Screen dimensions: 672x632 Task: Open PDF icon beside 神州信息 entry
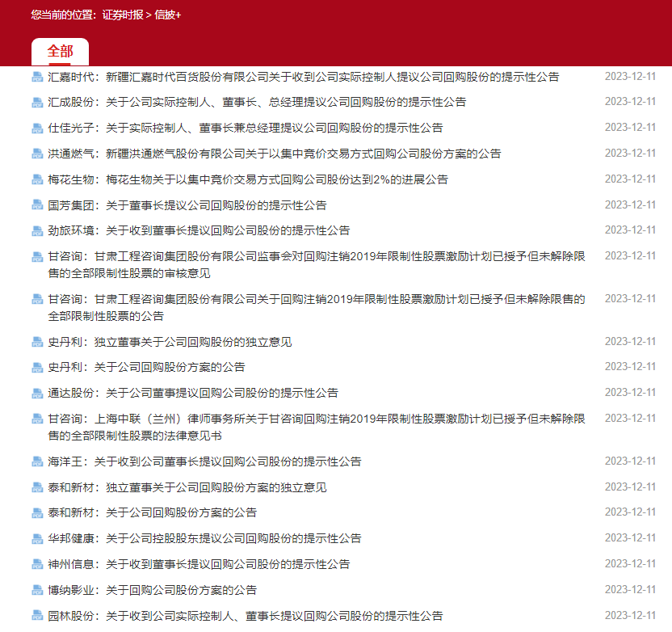37,564
